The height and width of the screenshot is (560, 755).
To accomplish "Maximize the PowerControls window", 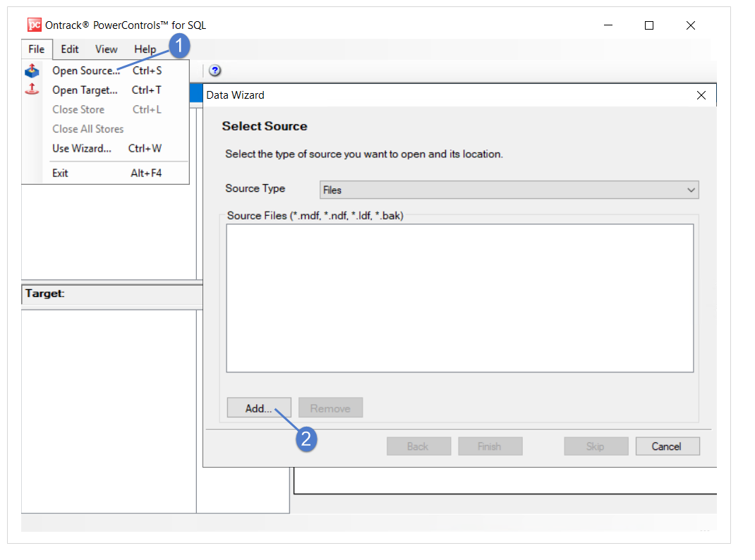I will (x=649, y=25).
